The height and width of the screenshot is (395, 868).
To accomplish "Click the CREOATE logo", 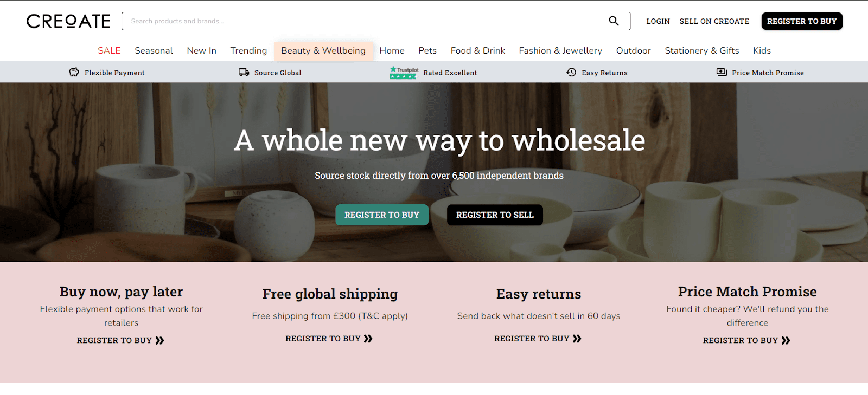I will point(68,21).
